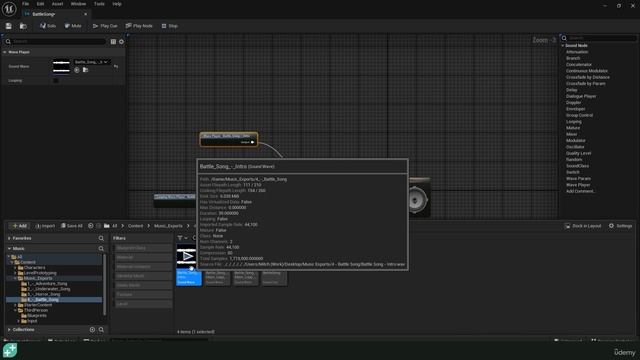This screenshot has height=360, width=640.
Task: Open the Help menu
Action: click(x=117, y=4)
